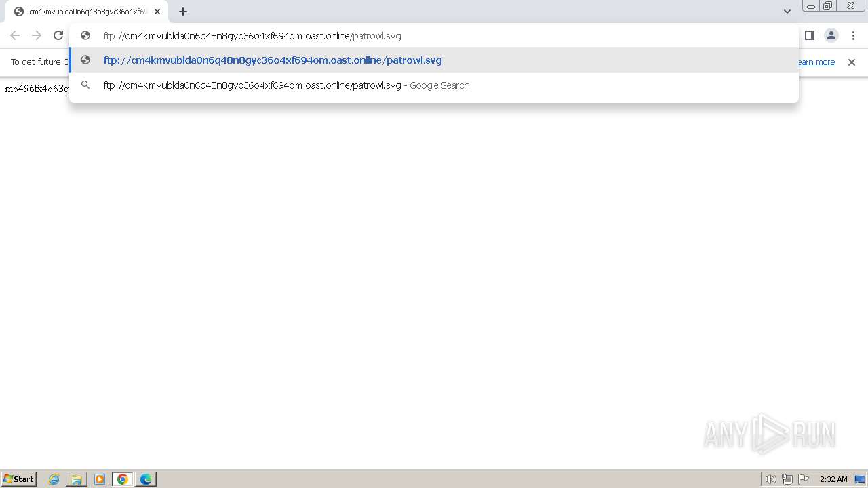
Task: Click the address bar URL field
Action: pyautogui.click(x=434, y=36)
